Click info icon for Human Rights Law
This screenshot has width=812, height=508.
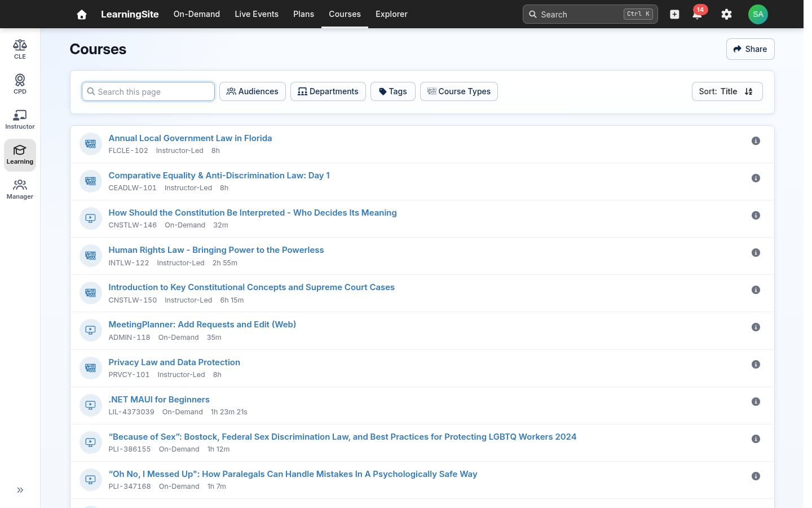756,252
